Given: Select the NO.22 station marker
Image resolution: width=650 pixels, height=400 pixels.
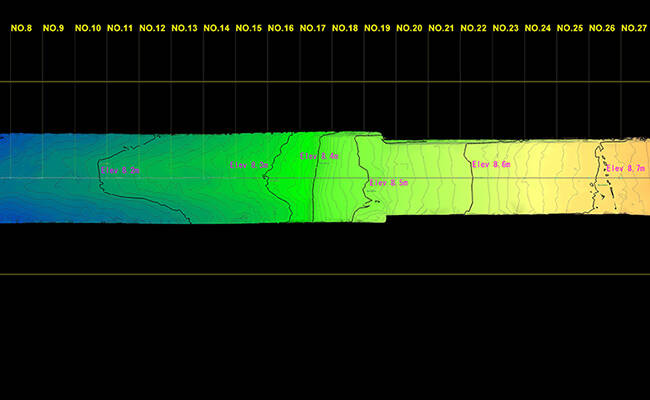Looking at the screenshot, I should tap(474, 29).
